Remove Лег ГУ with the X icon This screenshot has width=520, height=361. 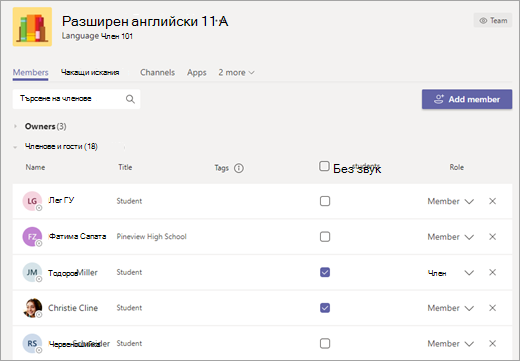pyautogui.click(x=492, y=201)
